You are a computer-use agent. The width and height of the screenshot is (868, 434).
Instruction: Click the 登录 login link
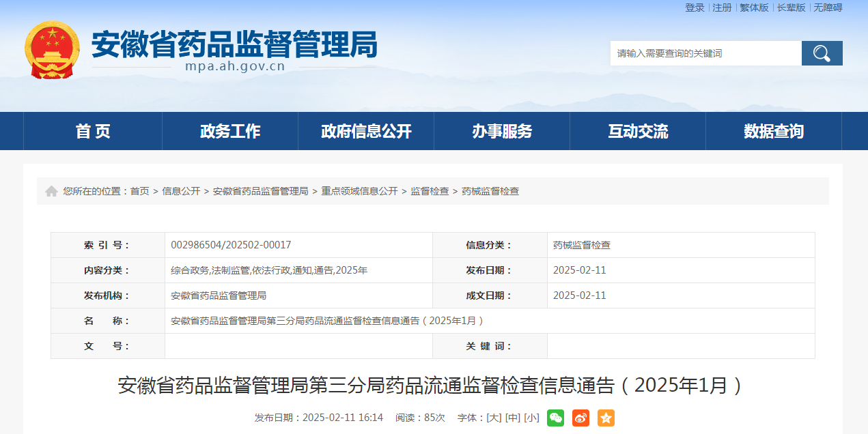click(x=695, y=8)
